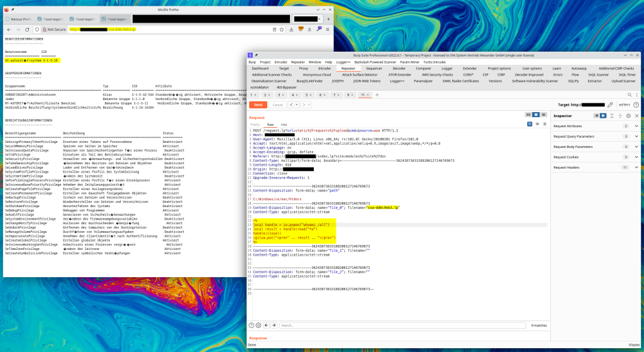Open Firefox hamburger application menu
Viewport: 644px width, 352px height.
[x=327, y=30]
